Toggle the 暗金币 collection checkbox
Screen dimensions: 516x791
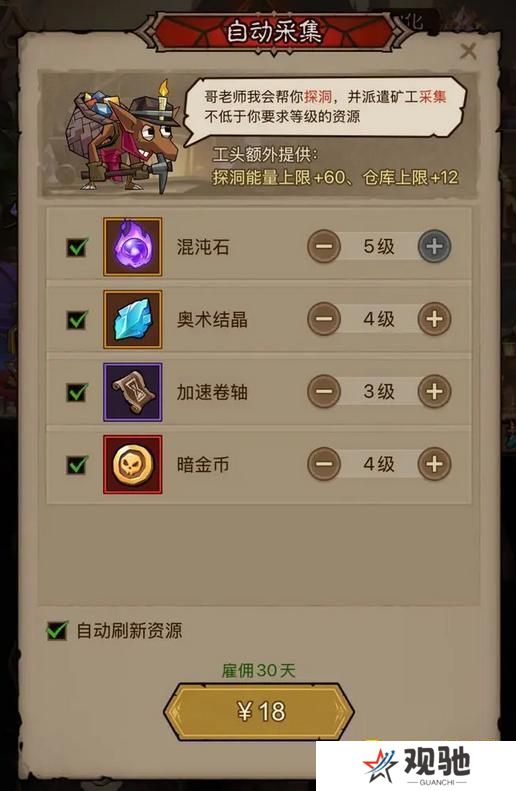[x=77, y=465]
